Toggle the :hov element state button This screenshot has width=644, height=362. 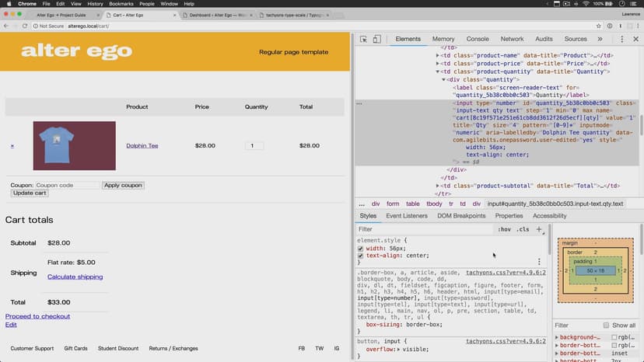coord(505,230)
